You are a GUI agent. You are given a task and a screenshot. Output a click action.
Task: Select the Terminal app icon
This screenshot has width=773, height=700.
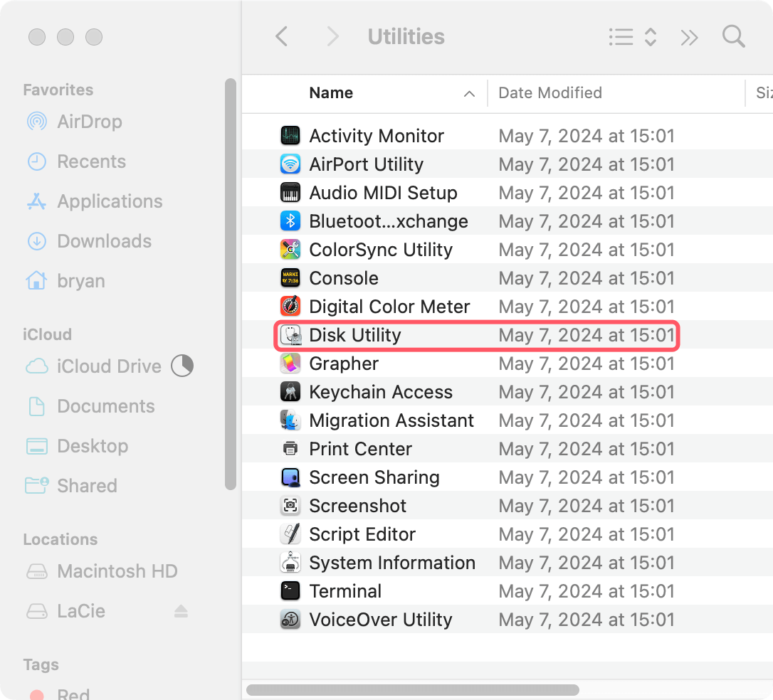(x=293, y=591)
